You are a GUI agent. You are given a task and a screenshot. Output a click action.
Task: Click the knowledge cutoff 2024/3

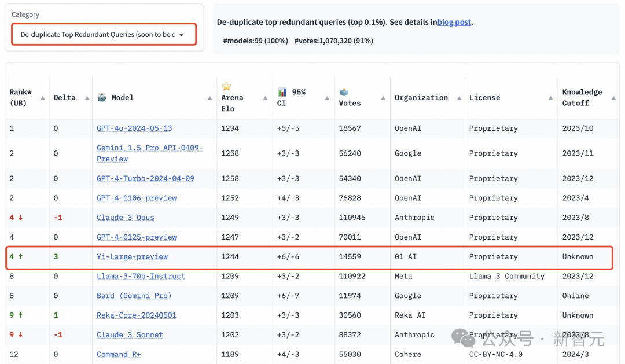coord(576,354)
